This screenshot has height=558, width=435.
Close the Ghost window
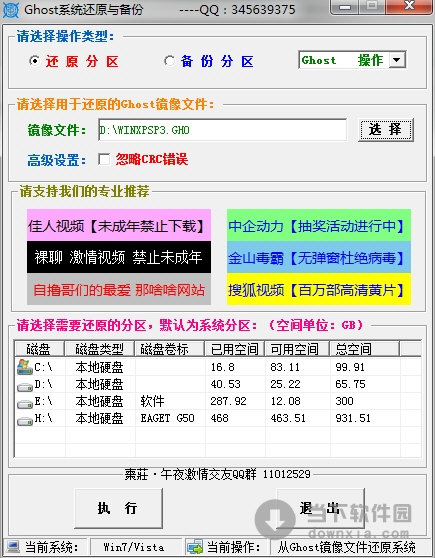pyautogui.click(x=409, y=6)
